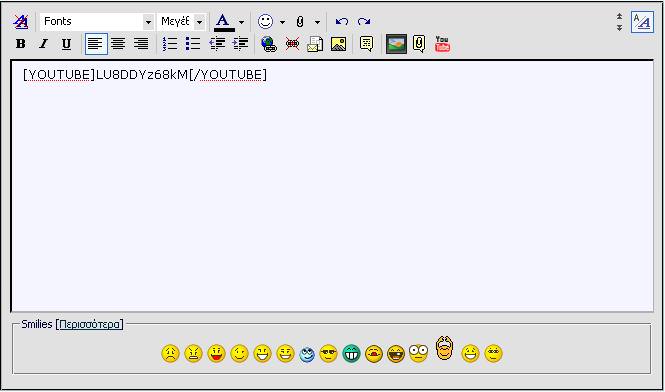Switch editor mode with A/A button
Image resolution: width=665 pixels, height=392 pixels.
coord(643,22)
